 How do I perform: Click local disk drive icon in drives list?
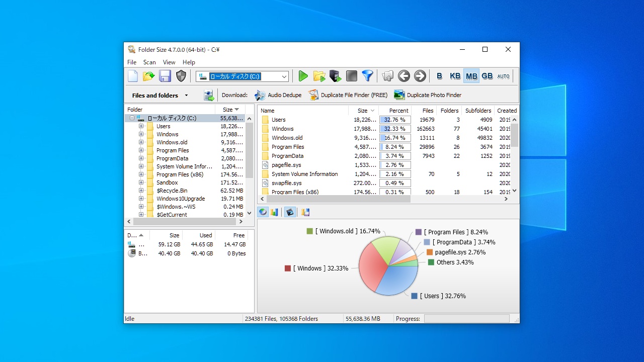click(132, 244)
